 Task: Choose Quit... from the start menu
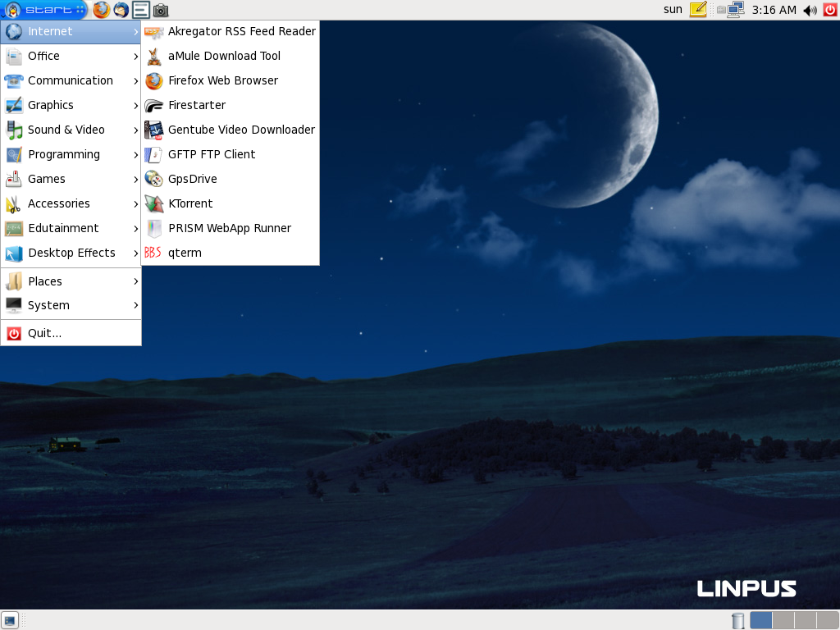click(x=71, y=333)
